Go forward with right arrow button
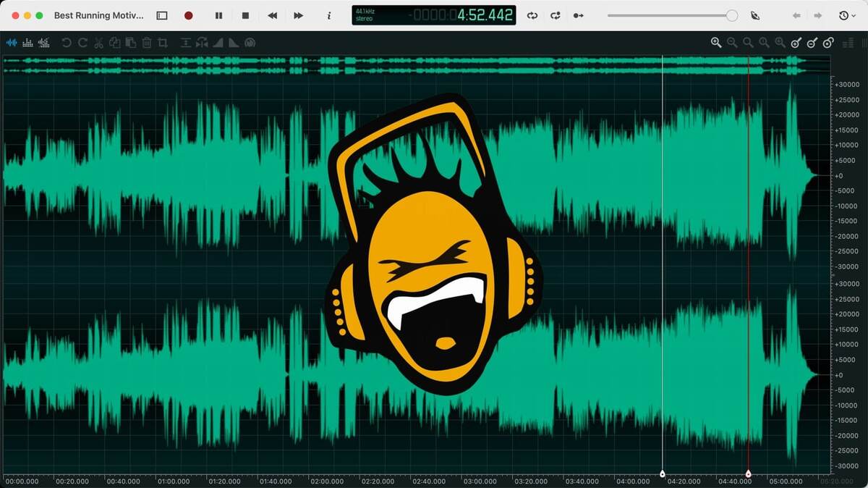This screenshot has width=868, height=488. [817, 15]
